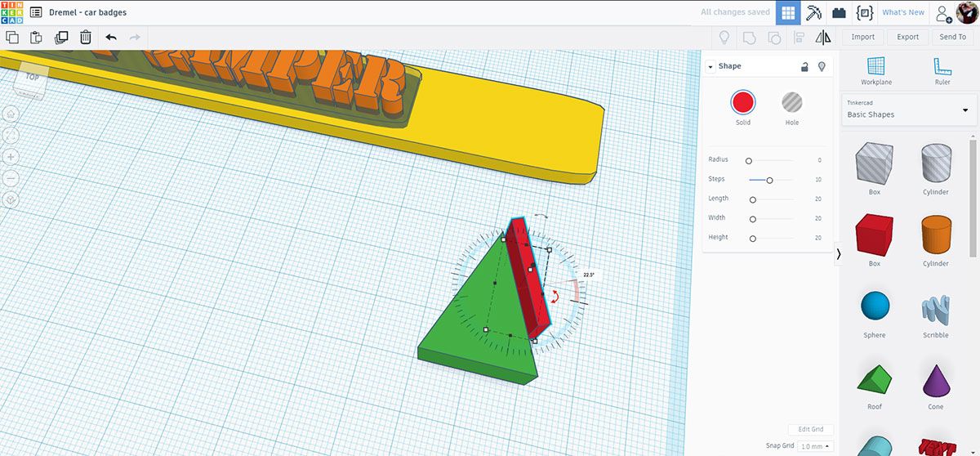This screenshot has height=456, width=980.
Task: Open the user profile avatar
Action: [x=966, y=12]
